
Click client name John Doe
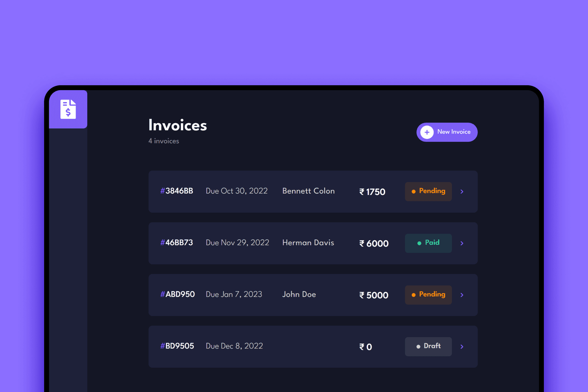(x=299, y=294)
